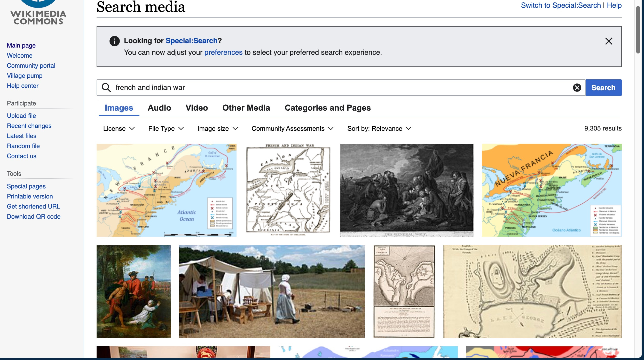Open the redcoat officer painting thumbnail
644x360 pixels.
coord(134,291)
